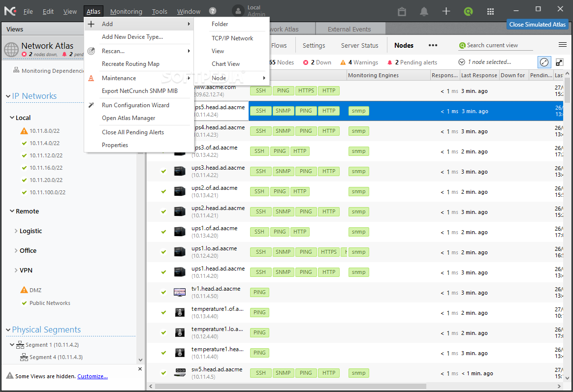Click the configuration wizard wand icon
The width and height of the screenshot is (573, 392).
click(92, 105)
